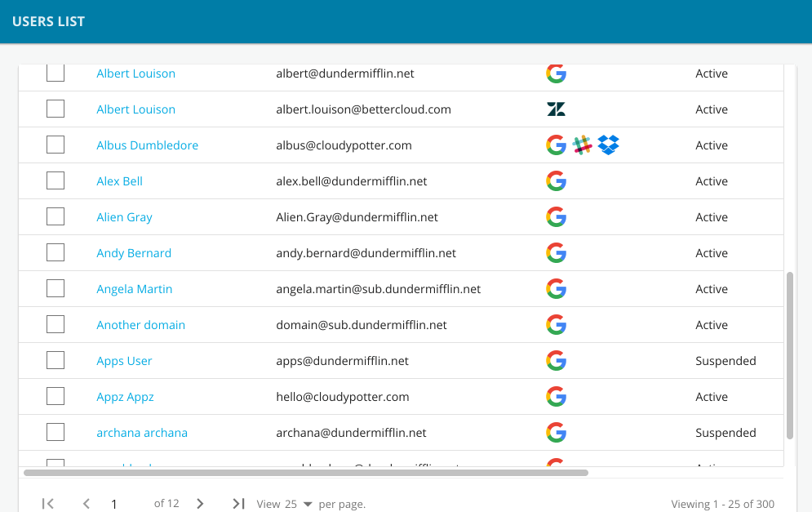The height and width of the screenshot is (512, 812).
Task: Check the Andy Bernard row box
Action: 55,252
